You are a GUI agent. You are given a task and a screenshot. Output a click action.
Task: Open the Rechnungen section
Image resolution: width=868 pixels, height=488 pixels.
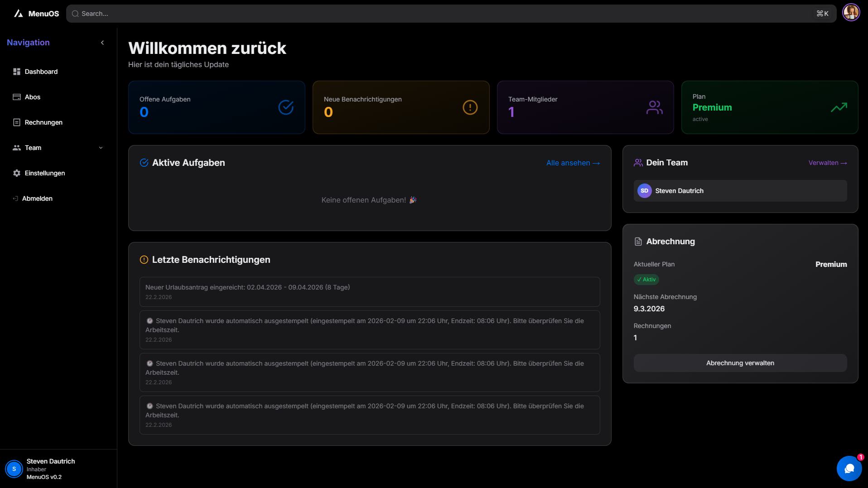tap(43, 122)
